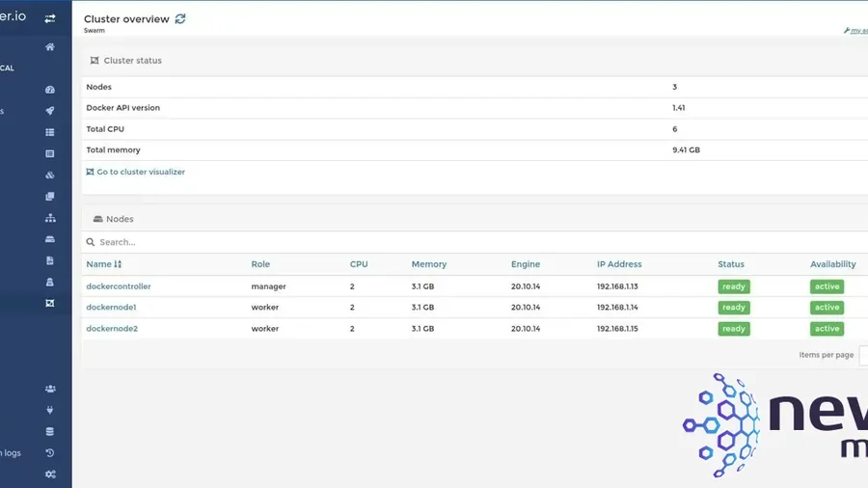
Task: Open my account link at top right
Action: [856, 31]
